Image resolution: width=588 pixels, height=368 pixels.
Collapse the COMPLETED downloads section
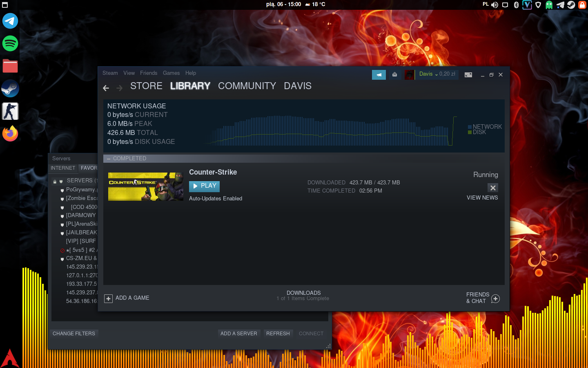click(109, 159)
